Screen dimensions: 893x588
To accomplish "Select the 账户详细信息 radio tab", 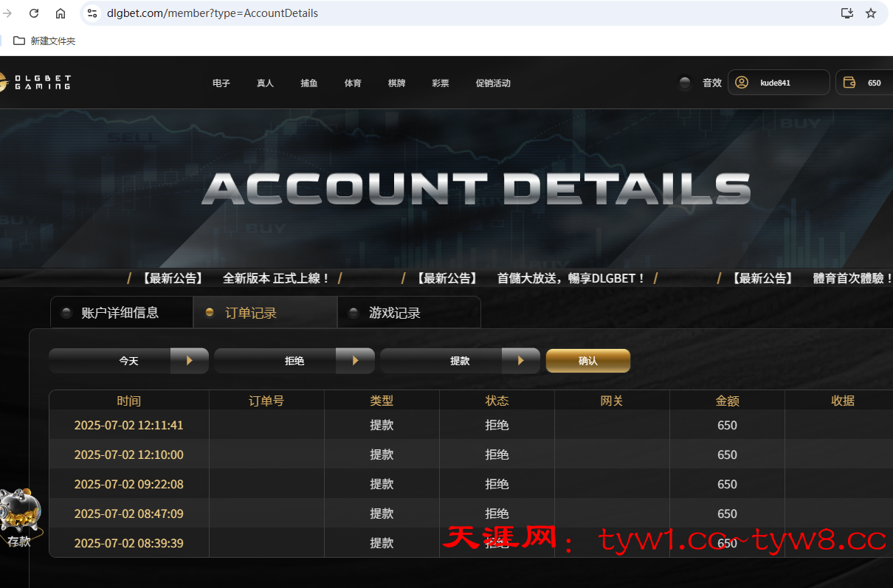I will point(67,313).
